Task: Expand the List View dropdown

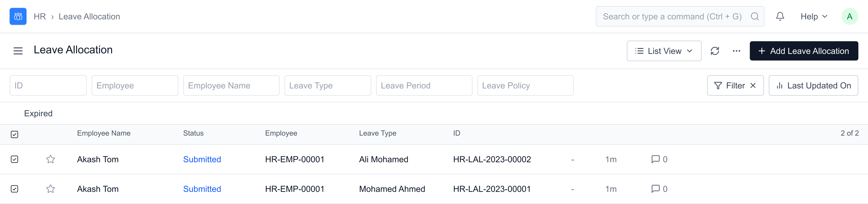Action: (664, 51)
